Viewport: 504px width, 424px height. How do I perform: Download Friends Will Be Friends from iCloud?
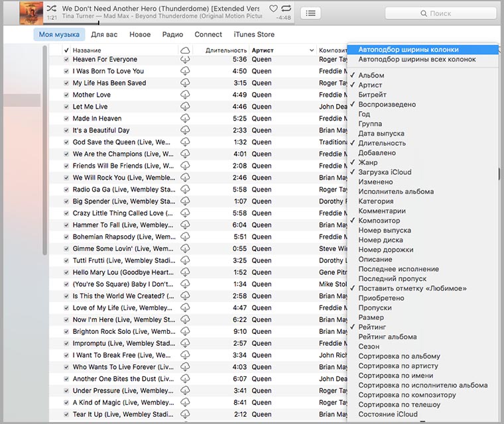[x=185, y=166]
